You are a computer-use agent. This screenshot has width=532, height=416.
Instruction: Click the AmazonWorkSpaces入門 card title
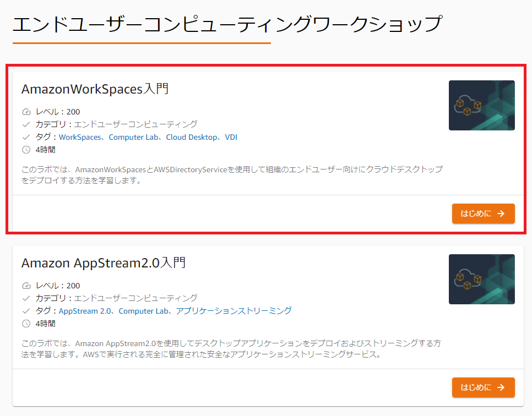(95, 89)
